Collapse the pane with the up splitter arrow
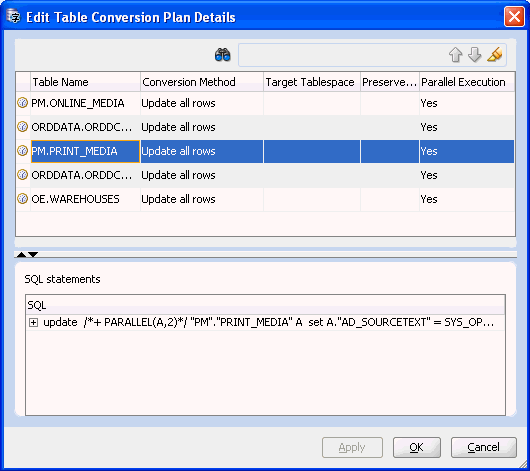 [21, 254]
